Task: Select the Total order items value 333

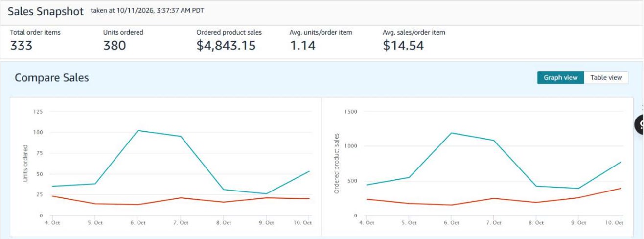Action: click(21, 46)
